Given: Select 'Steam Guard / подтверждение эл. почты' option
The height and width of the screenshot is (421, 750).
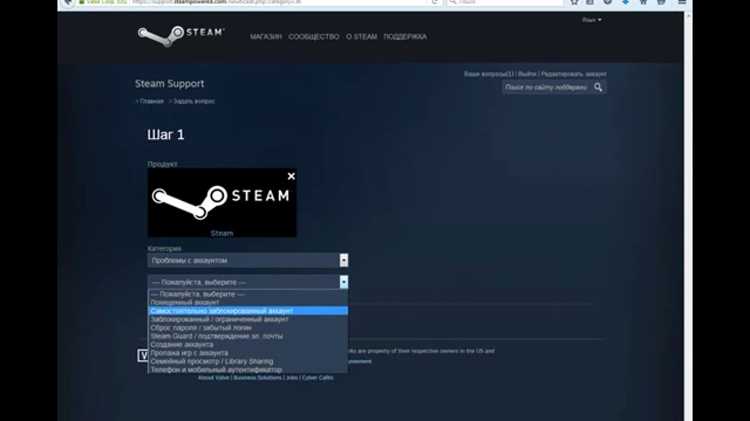Looking at the screenshot, I should coord(248,336).
